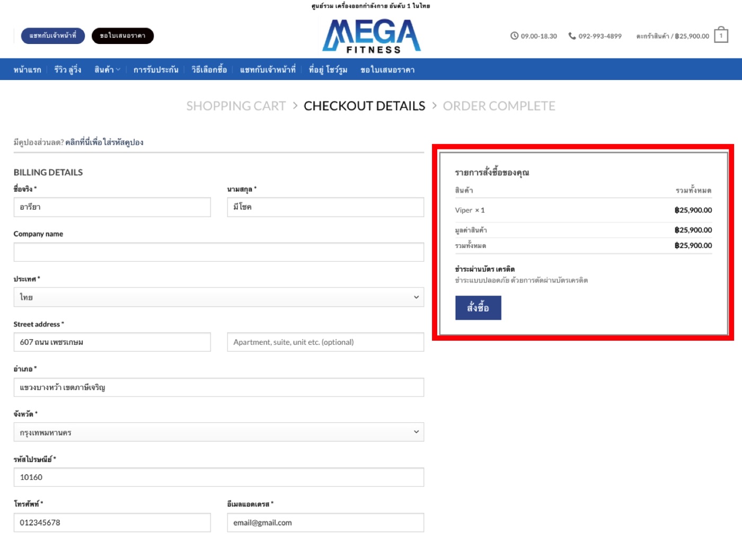Go back to SHOPPING CART step
742x560 pixels.
236,106
